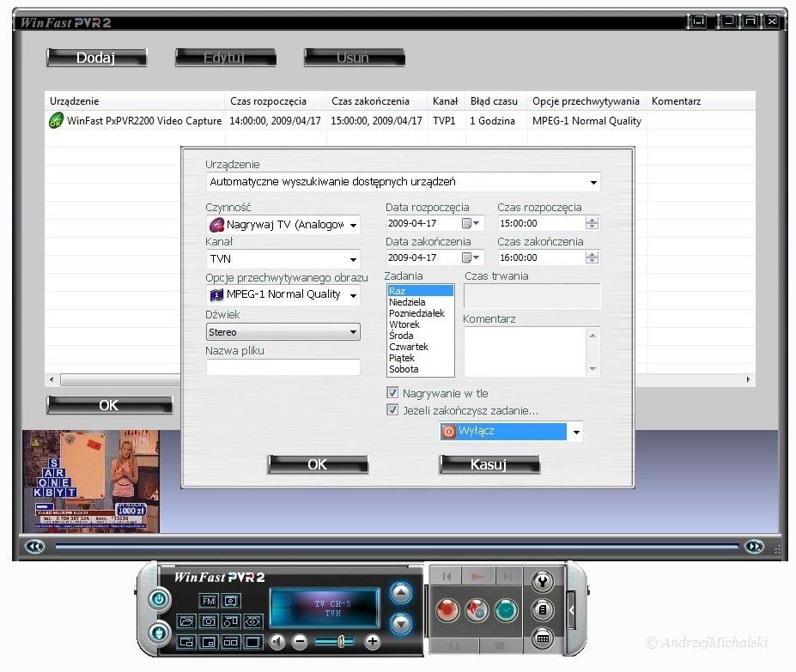Click the power button on the WinFast control panel
Screen dimensions: 796x672
pyautogui.click(x=159, y=599)
